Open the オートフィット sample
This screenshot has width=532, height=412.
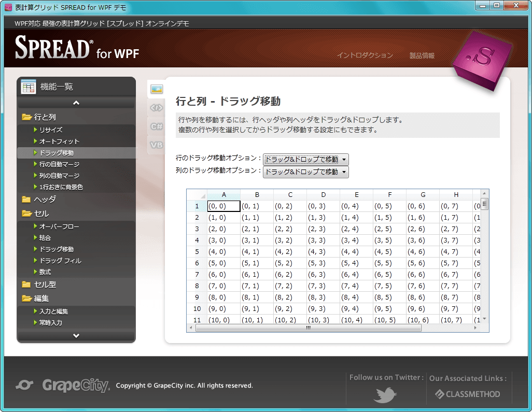tap(59, 141)
